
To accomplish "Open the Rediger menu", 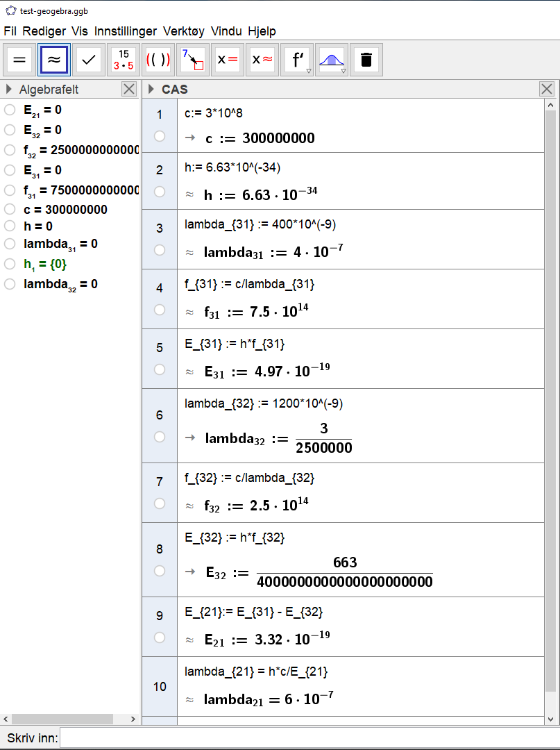I will (x=44, y=31).
